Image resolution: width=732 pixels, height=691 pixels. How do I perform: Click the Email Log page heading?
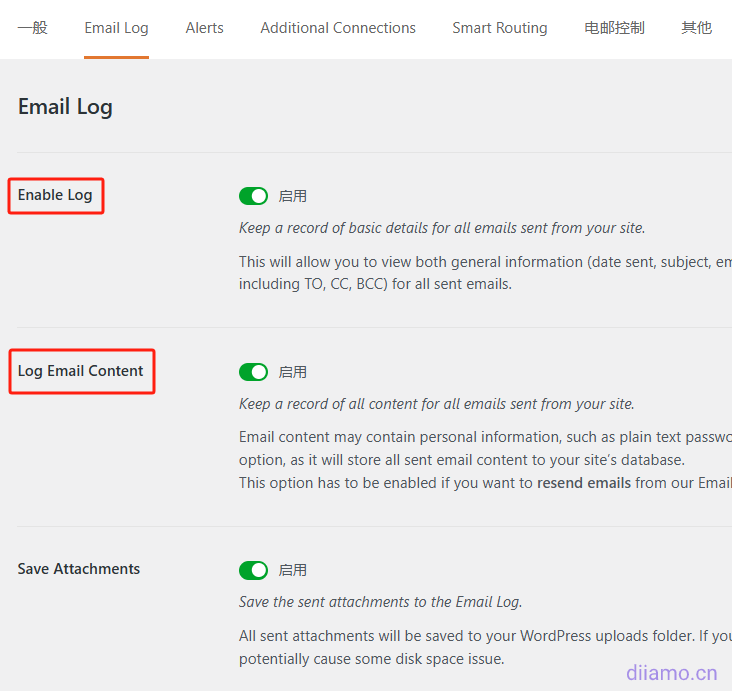click(65, 107)
